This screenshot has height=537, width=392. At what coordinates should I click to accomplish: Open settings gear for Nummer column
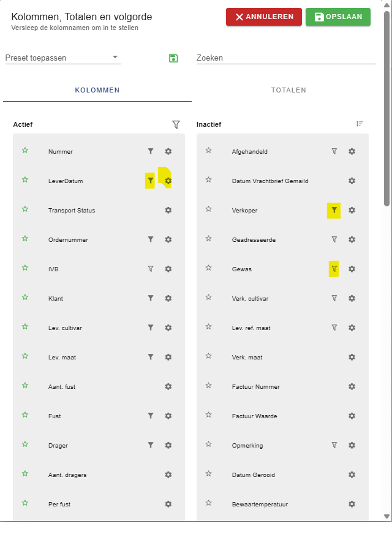168,151
